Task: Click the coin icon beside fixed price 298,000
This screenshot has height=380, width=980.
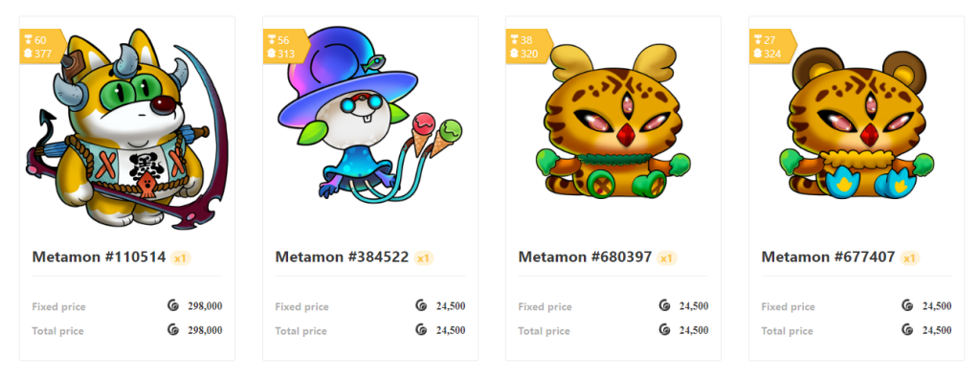Action: pyautogui.click(x=173, y=305)
